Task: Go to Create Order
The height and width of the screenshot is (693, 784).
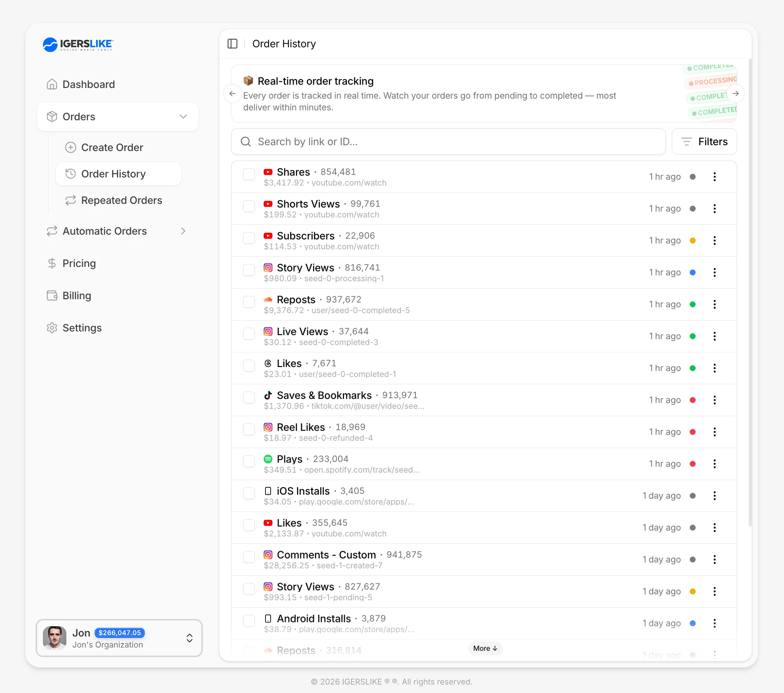Action: 118,148
